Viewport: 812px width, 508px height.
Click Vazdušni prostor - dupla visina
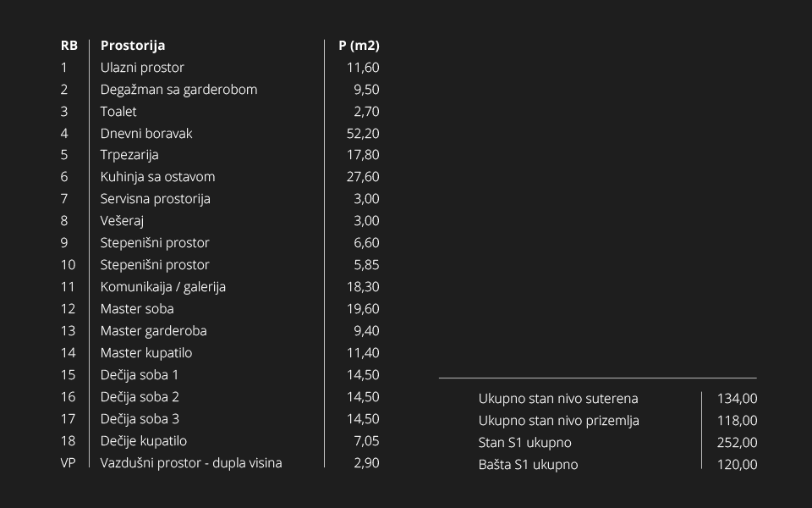point(191,463)
